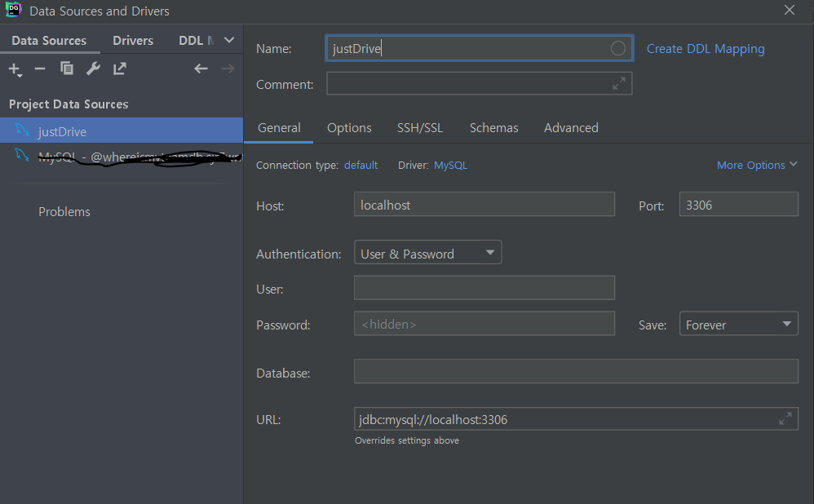Click dolphin icon of the crossed-out MySQL source
This screenshot has height=504, width=814.
click(x=22, y=155)
